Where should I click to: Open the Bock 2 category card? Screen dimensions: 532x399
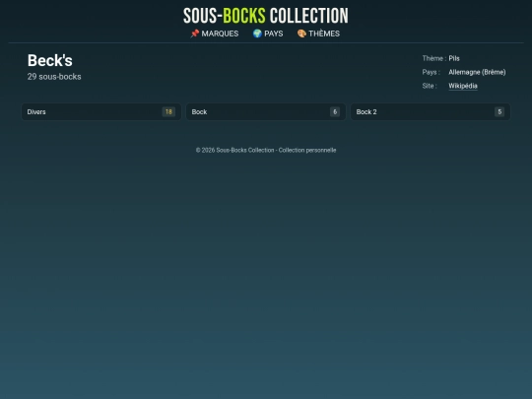[x=431, y=112]
